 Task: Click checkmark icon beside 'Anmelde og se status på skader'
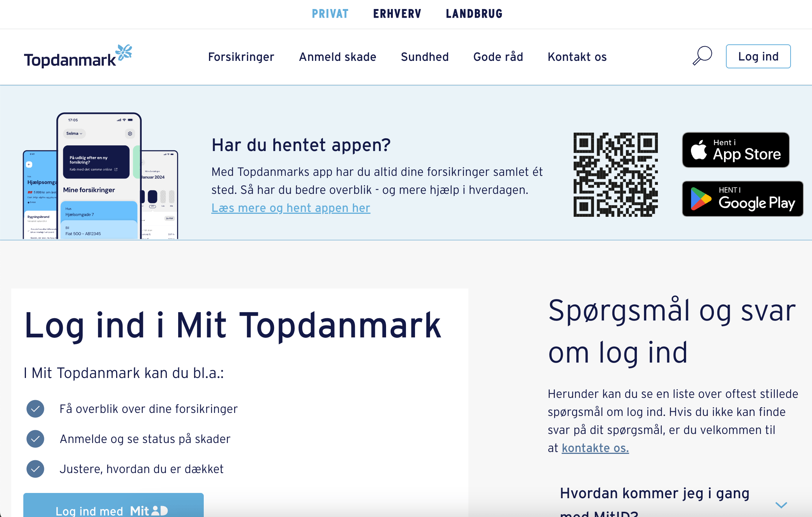(35, 439)
